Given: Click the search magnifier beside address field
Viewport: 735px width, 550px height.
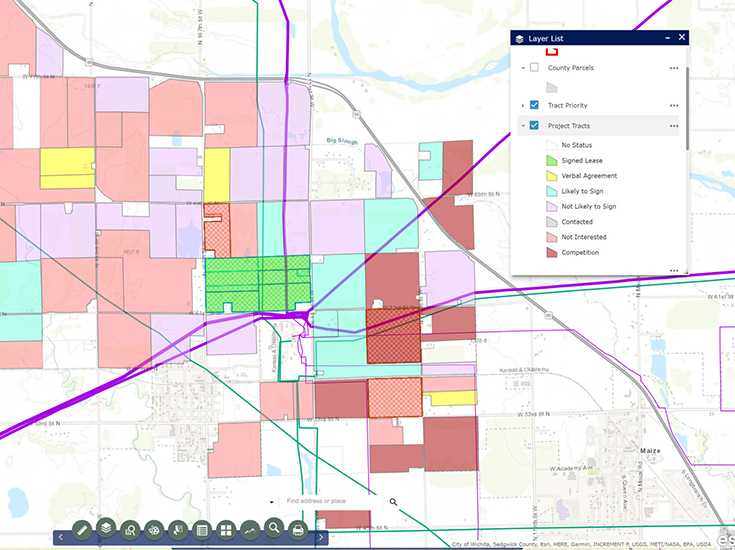Looking at the screenshot, I should 393,502.
